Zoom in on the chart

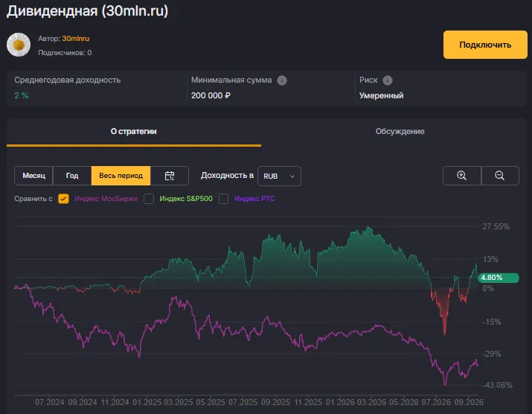pos(461,176)
